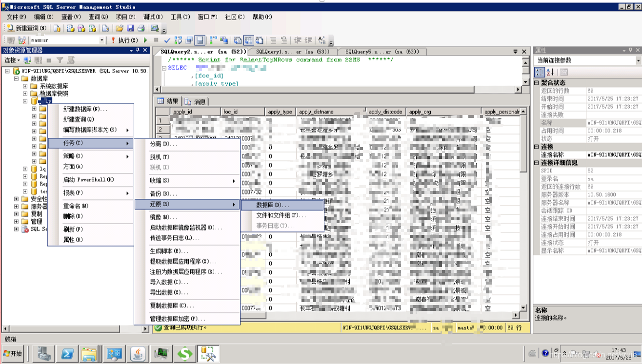This screenshot has height=364, width=642.
Task: Open the 连接 dropdown in Object Explorer
Action: pyautogui.click(x=12, y=60)
